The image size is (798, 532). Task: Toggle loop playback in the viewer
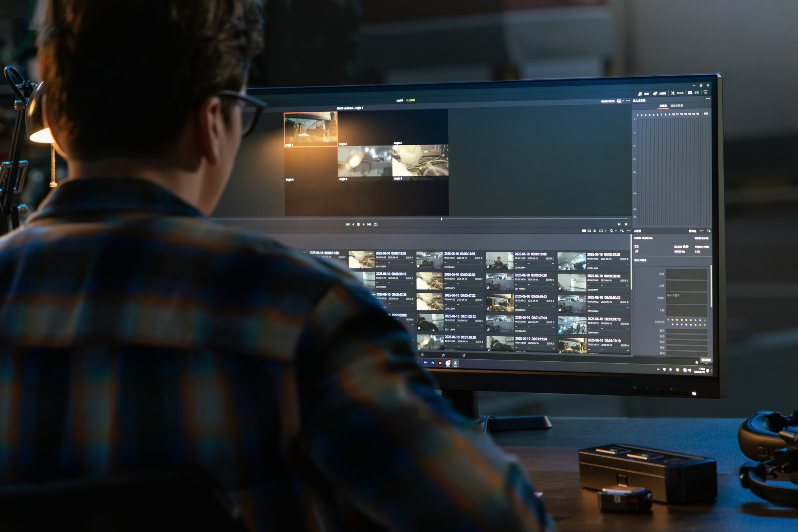point(375,225)
